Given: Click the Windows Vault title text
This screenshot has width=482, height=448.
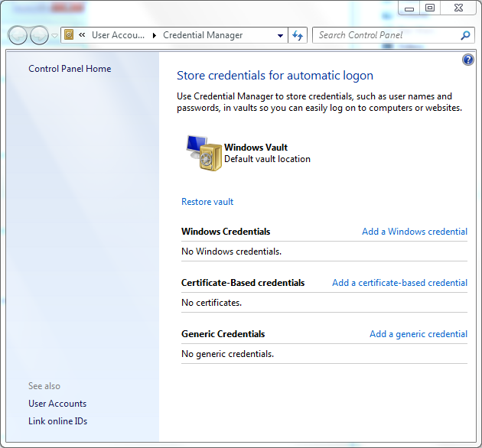Looking at the screenshot, I should click(256, 148).
